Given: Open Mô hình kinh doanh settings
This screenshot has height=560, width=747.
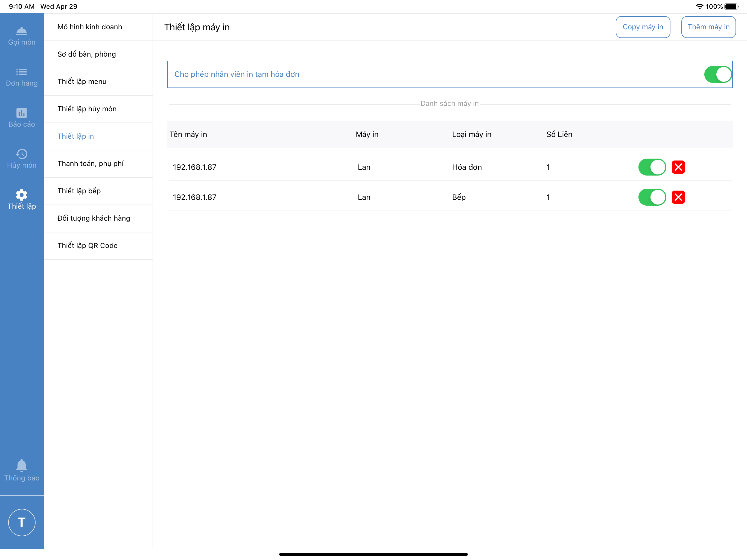Looking at the screenshot, I should pos(98,27).
